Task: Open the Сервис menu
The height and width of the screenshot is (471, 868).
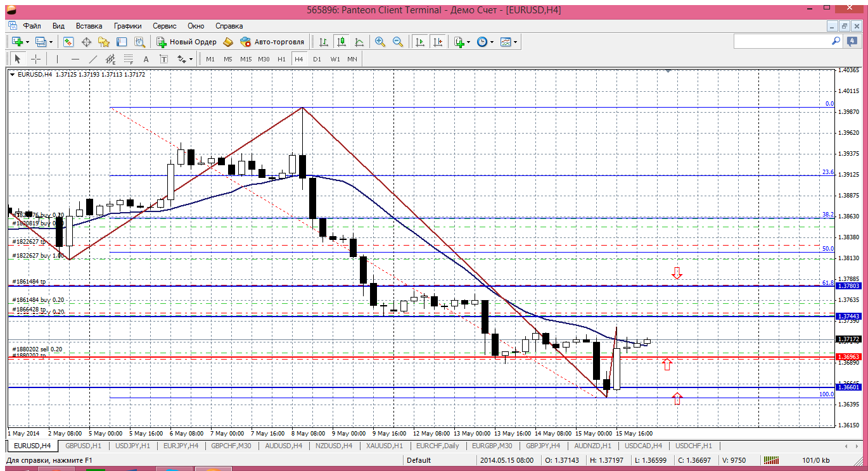Action: [165, 26]
